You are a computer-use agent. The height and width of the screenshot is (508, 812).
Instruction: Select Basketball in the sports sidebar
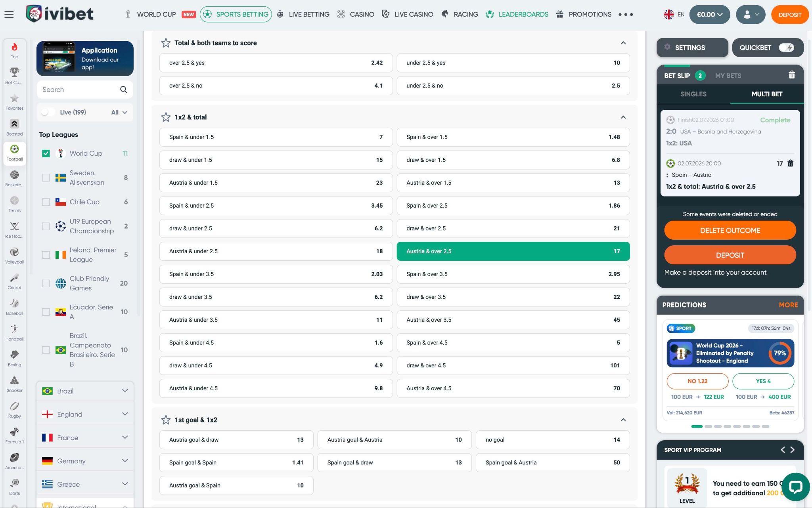click(14, 178)
